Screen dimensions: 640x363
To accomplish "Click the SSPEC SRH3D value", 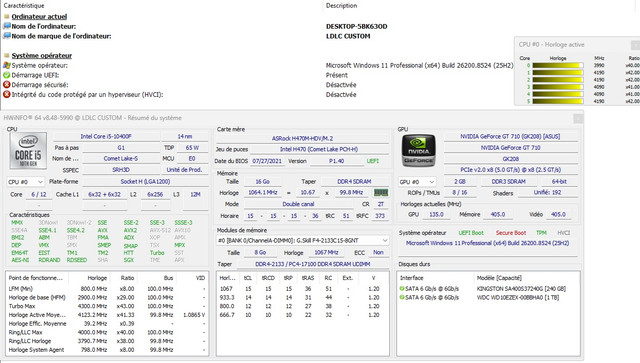I will click(x=121, y=170).
